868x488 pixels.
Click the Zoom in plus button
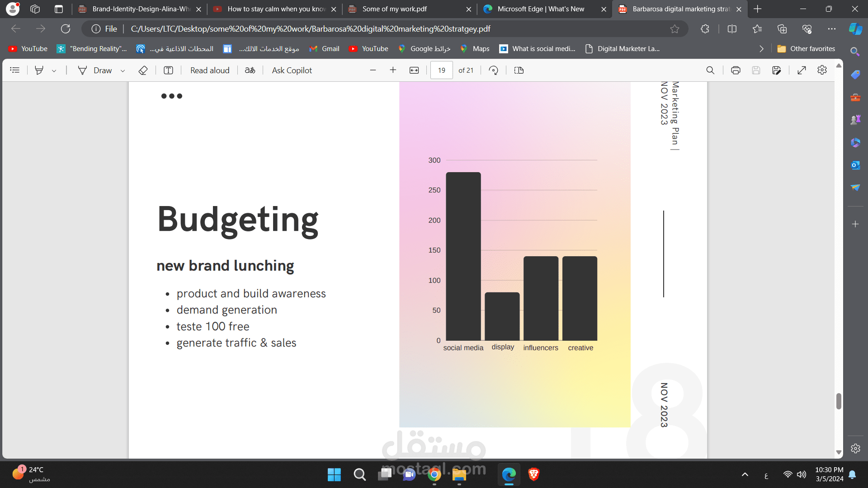393,70
